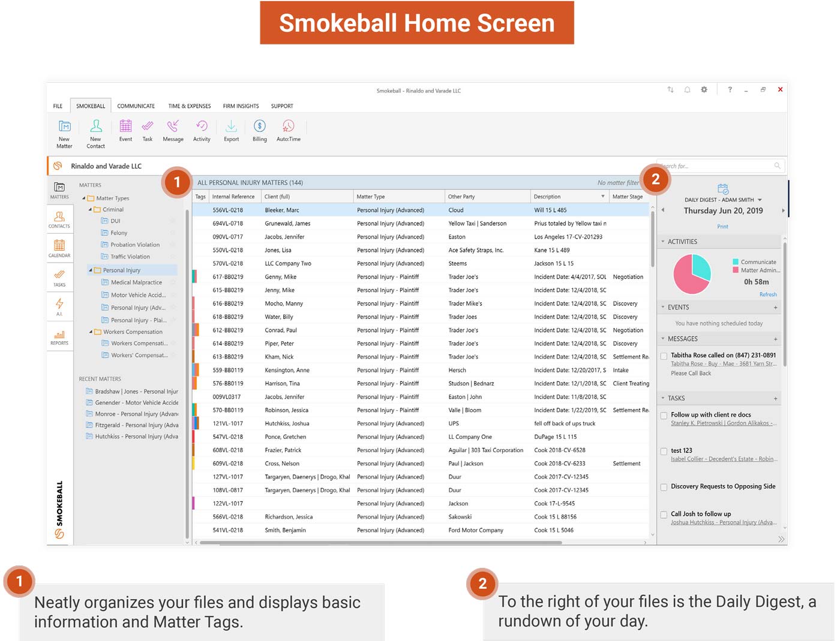Screen dimensions: 840x641
Task: Collapse the Criminal folder
Action: tap(91, 209)
